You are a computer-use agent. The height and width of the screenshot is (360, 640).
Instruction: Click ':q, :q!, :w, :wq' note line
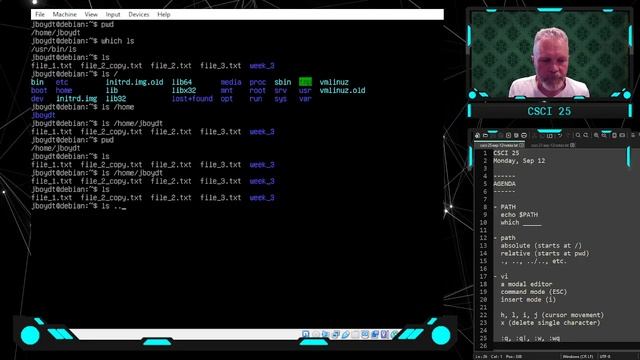point(530,338)
